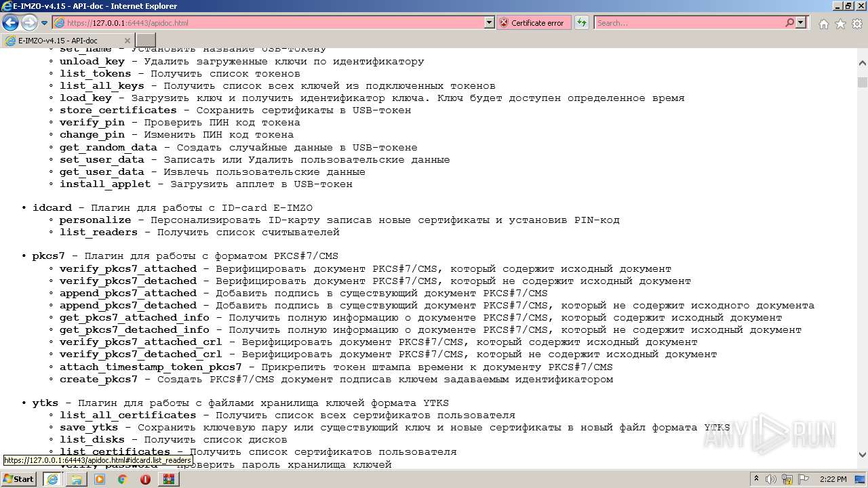Open the store_certificates link
This screenshot has width=868, height=488.
click(x=118, y=110)
